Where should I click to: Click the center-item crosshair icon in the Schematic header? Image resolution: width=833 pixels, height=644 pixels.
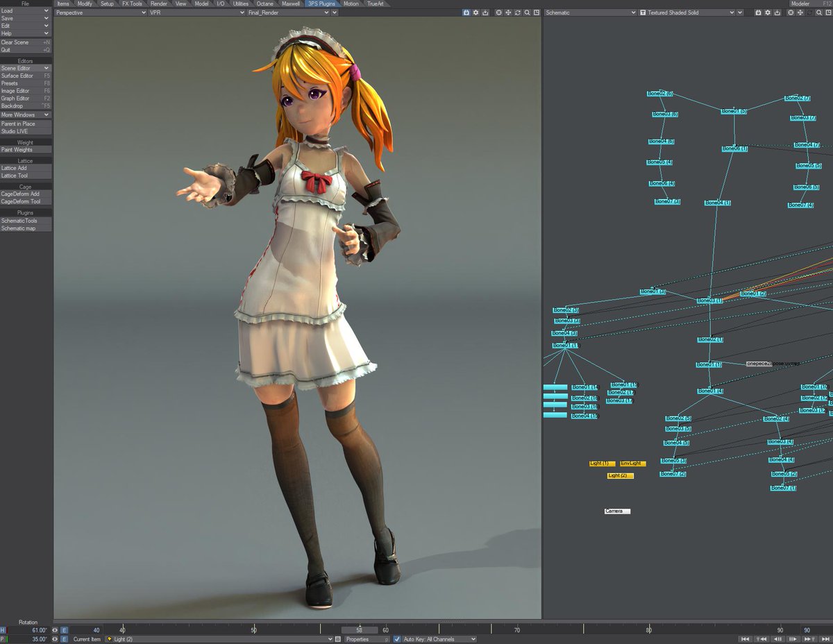coord(791,12)
